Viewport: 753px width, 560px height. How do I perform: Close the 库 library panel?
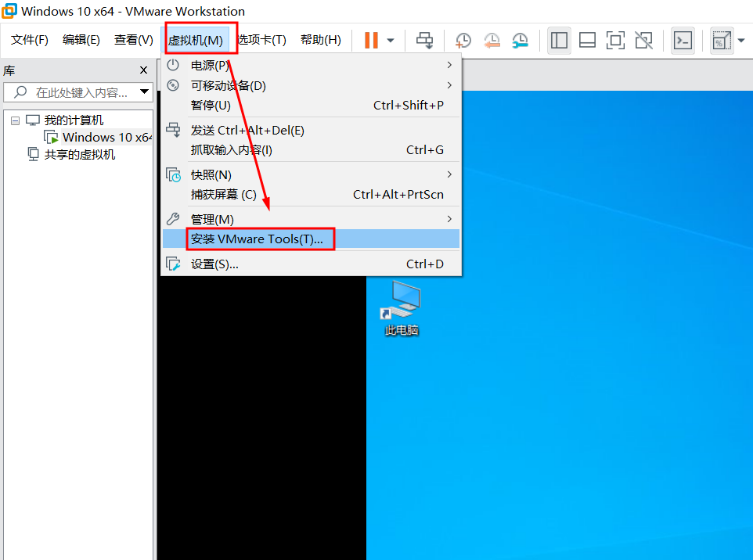coord(143,70)
